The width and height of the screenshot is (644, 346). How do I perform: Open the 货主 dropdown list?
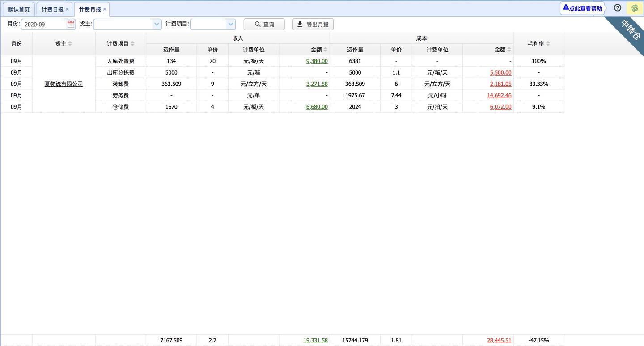pos(157,24)
